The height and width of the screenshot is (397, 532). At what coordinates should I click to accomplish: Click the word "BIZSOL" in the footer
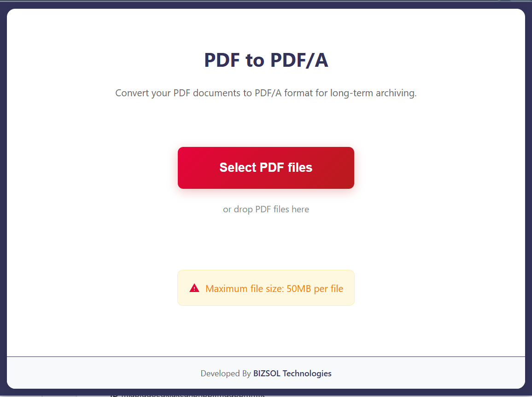(x=266, y=374)
